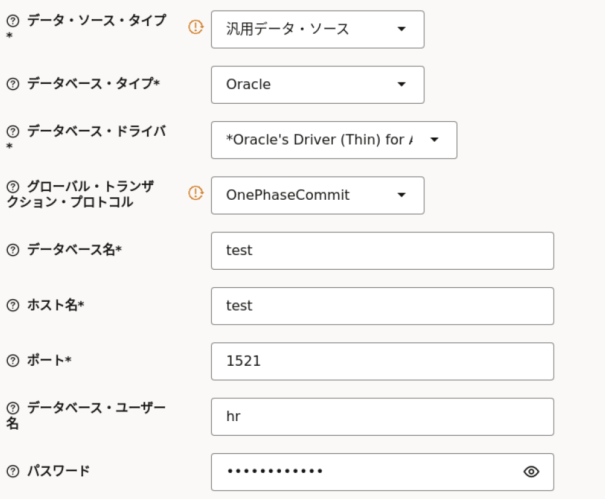Toggle password visibility with eye icon

pyautogui.click(x=531, y=471)
